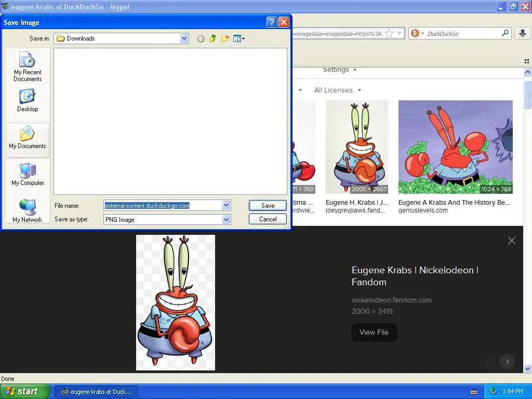Click the dialog Help question mark button
The image size is (532, 399).
point(271,22)
